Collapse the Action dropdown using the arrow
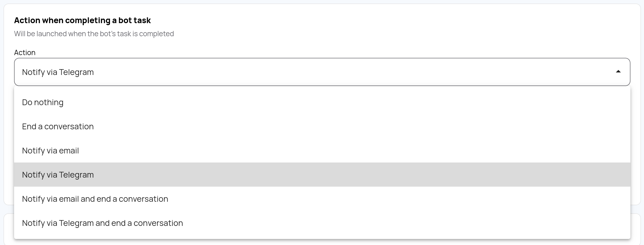The image size is (644, 245). [618, 72]
